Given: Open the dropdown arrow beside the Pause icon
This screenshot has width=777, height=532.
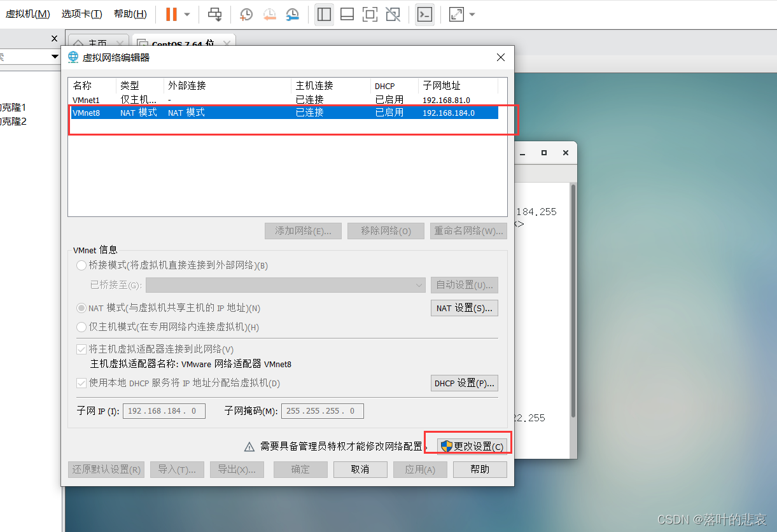Looking at the screenshot, I should [x=186, y=15].
